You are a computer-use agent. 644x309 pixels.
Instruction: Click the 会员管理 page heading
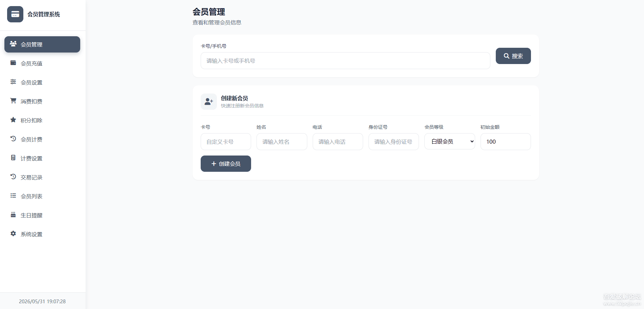pyautogui.click(x=209, y=12)
